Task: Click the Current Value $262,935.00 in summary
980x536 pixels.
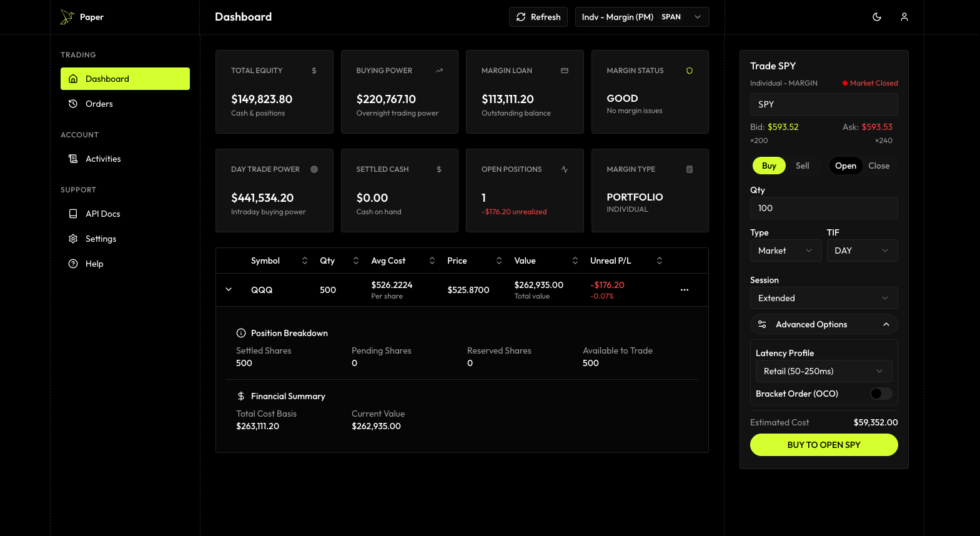Action: coord(376,426)
